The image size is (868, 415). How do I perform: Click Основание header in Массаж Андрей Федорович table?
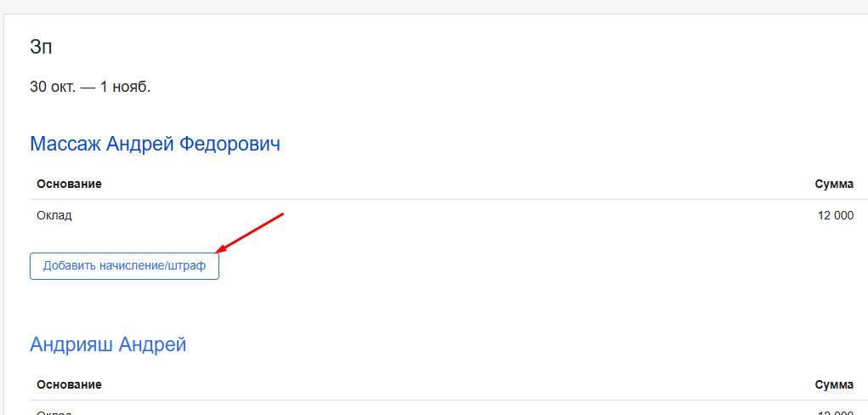point(69,184)
